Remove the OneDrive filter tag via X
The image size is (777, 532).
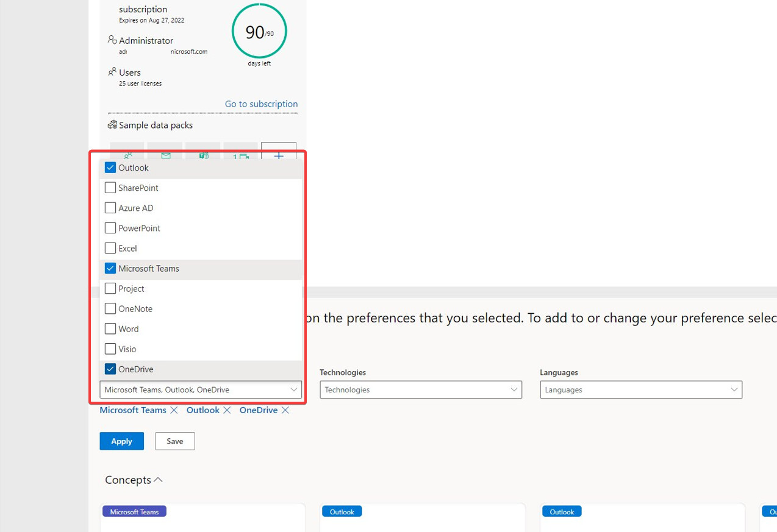tap(285, 410)
